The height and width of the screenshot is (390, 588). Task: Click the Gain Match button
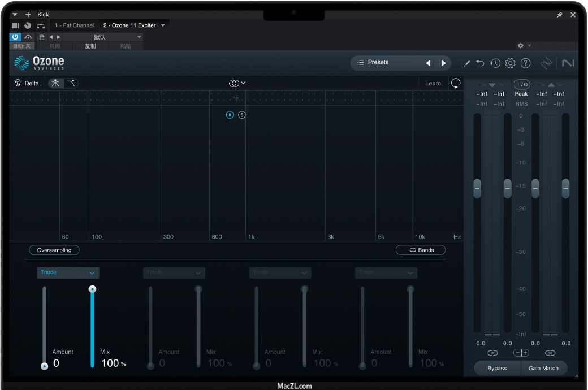tap(543, 368)
